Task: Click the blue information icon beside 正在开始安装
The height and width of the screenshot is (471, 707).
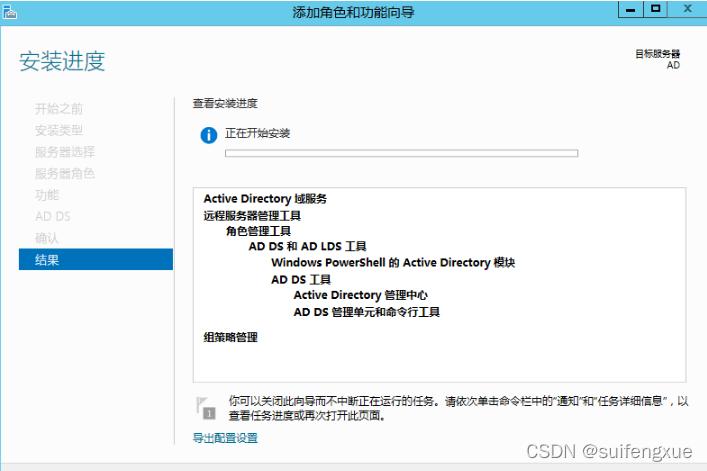Action: point(208,135)
